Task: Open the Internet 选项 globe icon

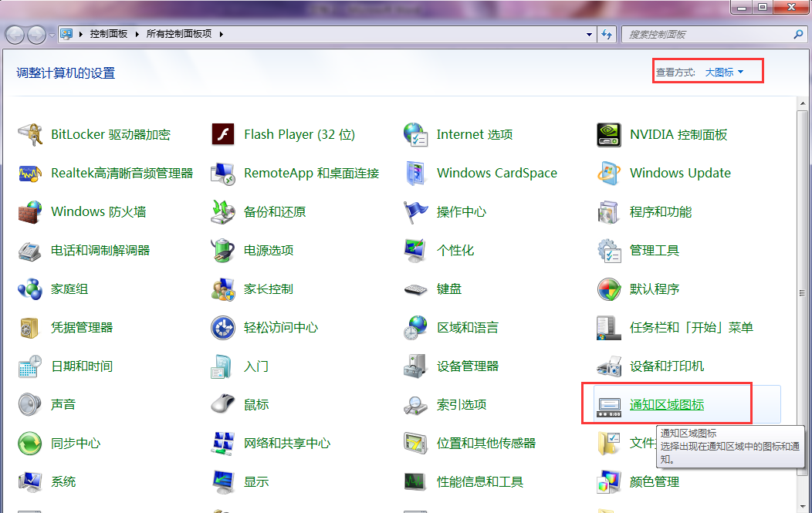Action: (x=415, y=134)
